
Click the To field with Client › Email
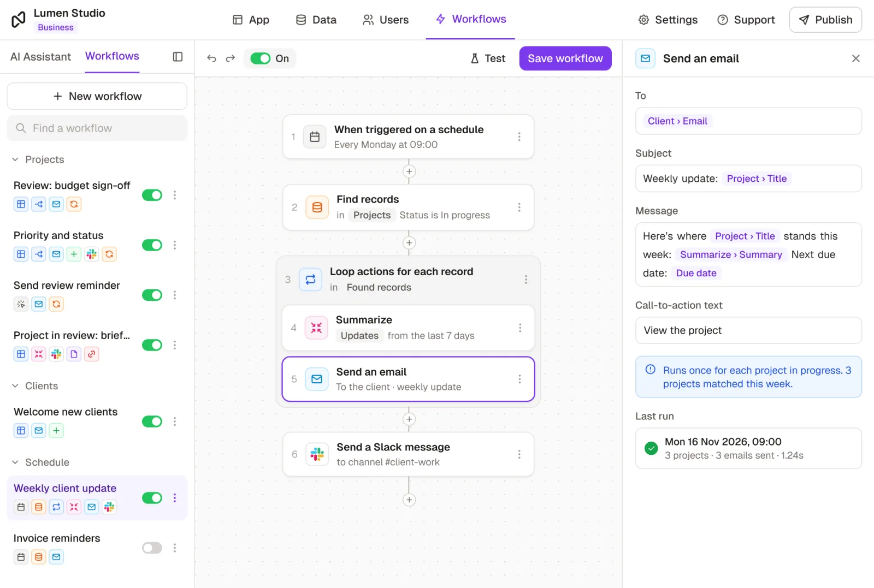click(748, 121)
